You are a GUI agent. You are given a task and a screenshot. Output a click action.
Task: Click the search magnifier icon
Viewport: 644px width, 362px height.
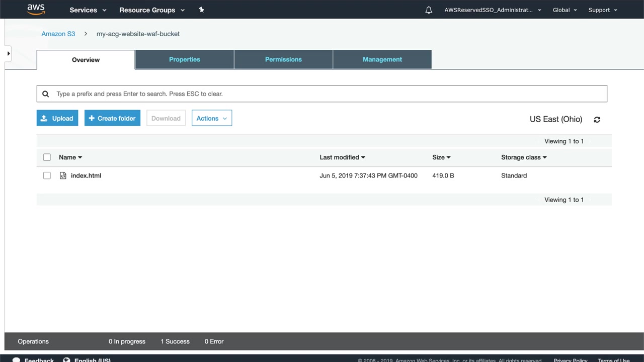pos(45,94)
